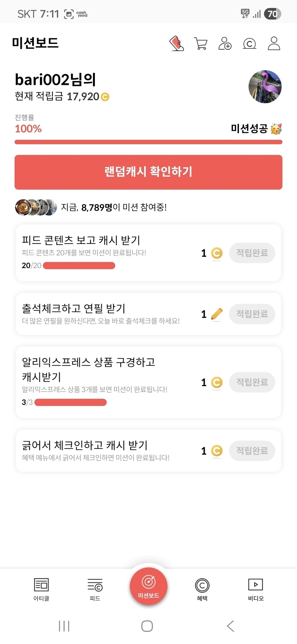The height and width of the screenshot is (644, 297).
Task: Tap 적립완료 for 출석체크 mission
Action: 252,314
